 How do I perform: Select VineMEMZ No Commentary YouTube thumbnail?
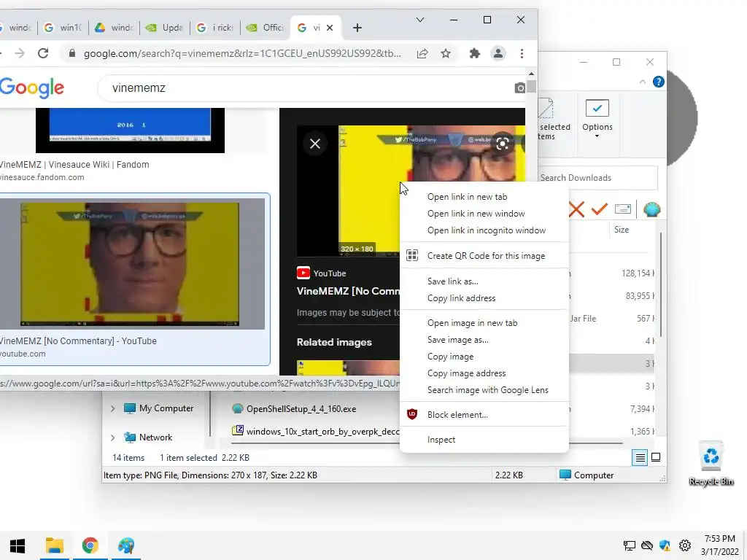pyautogui.click(x=132, y=264)
